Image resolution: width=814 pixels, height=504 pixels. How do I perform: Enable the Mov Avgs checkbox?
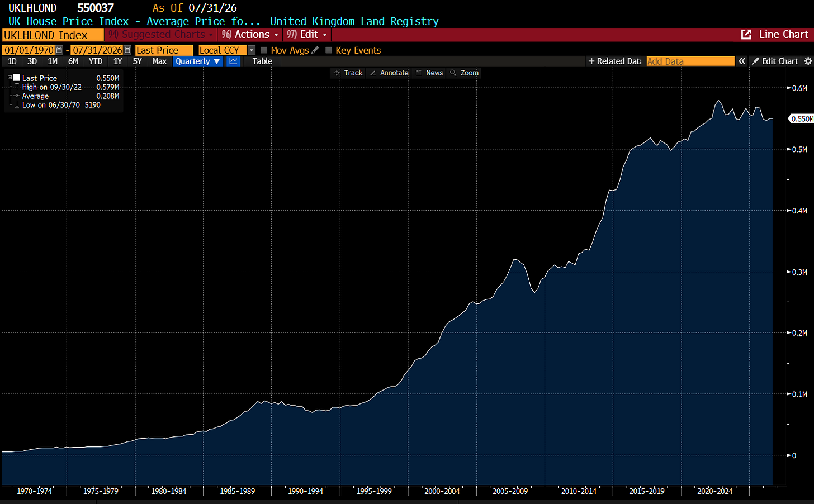(x=264, y=50)
